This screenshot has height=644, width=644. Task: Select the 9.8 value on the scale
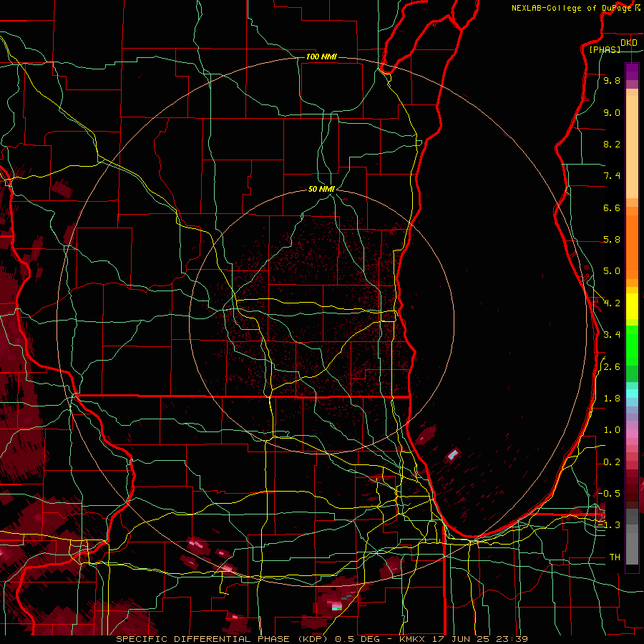point(612,80)
